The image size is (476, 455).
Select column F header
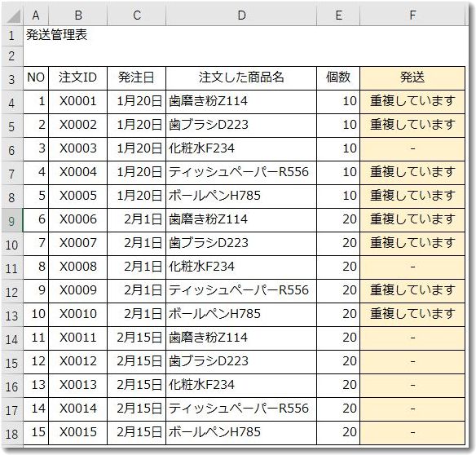[x=412, y=15]
